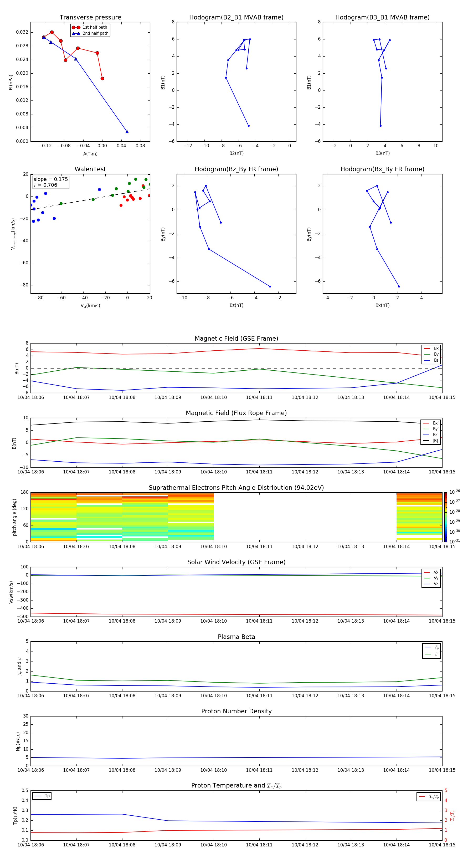Screen dimensions: 473x868
Task: Click the 'A(T·m)' x-axis label
Action: click(x=90, y=154)
